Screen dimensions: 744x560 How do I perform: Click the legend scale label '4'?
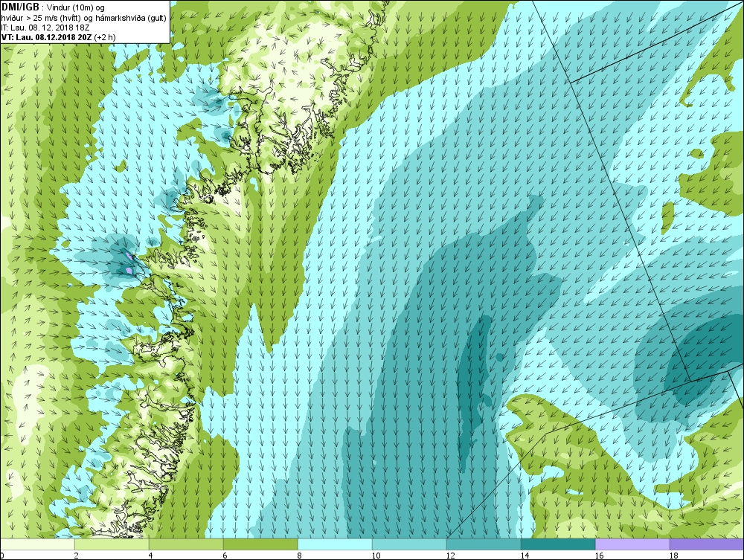tap(150, 556)
